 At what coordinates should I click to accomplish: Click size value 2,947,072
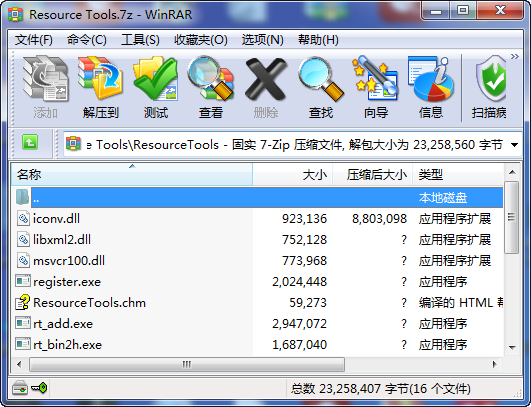[x=300, y=324]
